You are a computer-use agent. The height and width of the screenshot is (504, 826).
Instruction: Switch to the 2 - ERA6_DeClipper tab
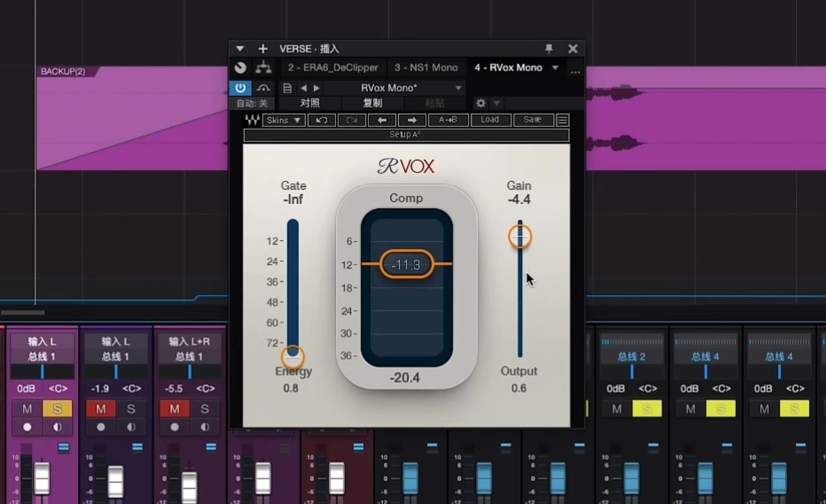point(333,68)
